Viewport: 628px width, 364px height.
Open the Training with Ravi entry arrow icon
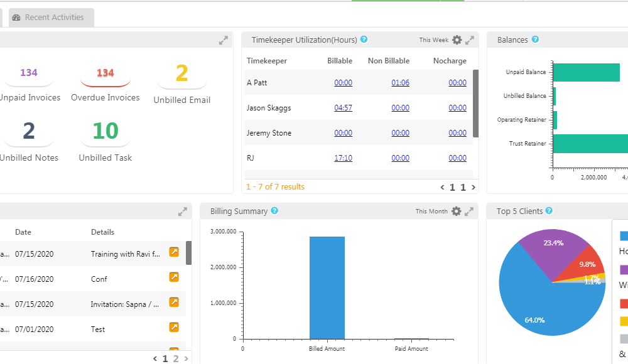tap(174, 252)
